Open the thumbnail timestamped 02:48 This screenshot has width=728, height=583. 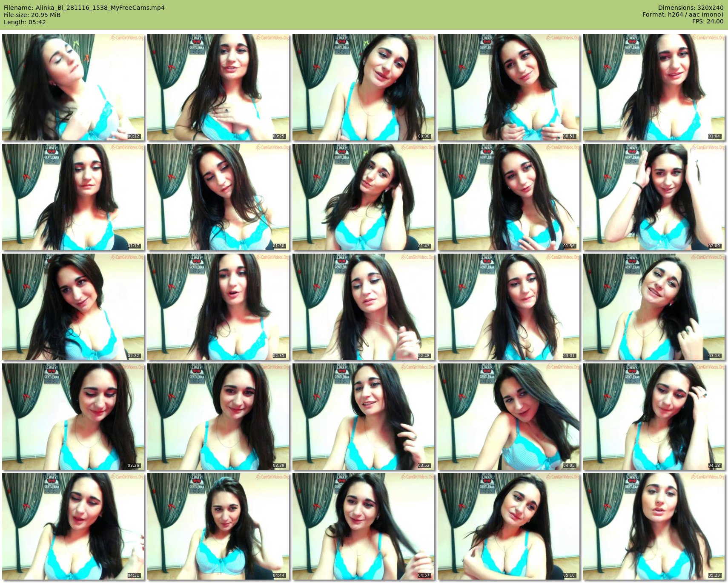364,307
